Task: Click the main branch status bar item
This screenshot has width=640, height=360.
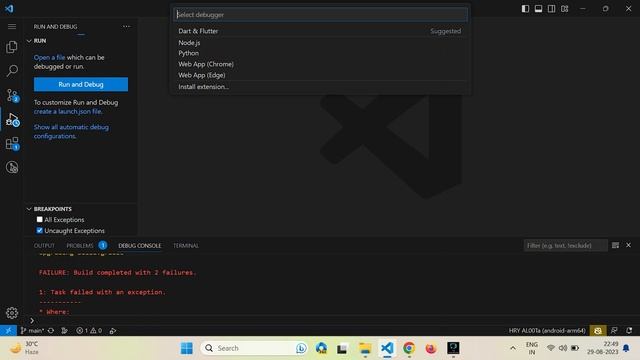Action: (x=32, y=330)
